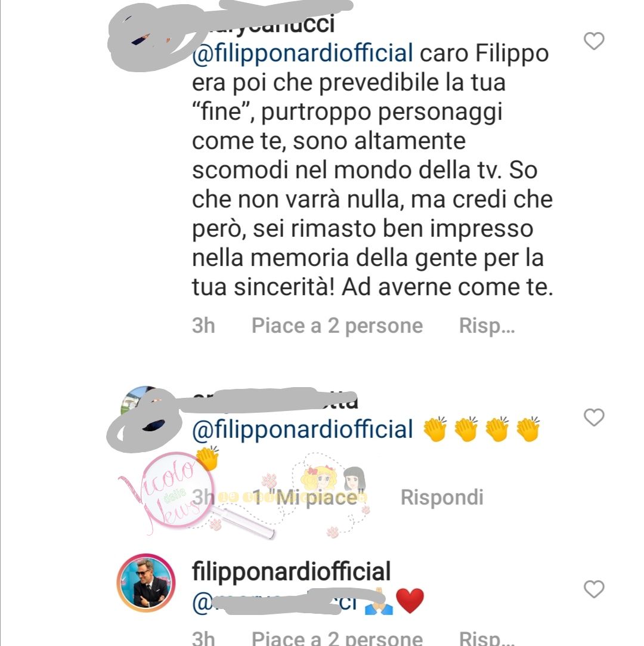The height and width of the screenshot is (646, 644).
Task: Tap 'Rispondi' under the clapping-hands comment
Action: [x=442, y=497]
